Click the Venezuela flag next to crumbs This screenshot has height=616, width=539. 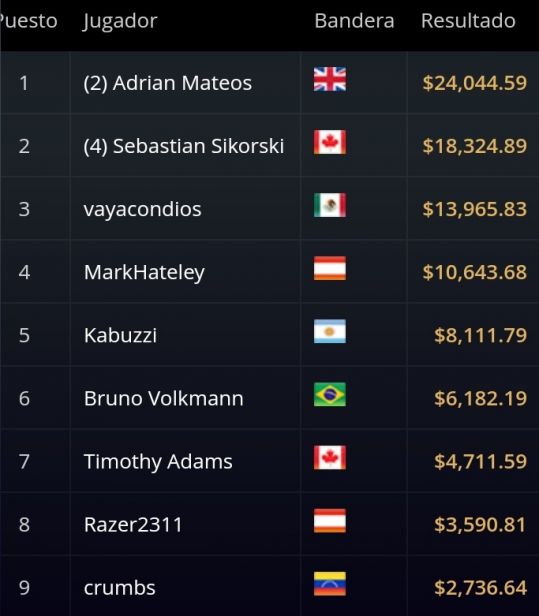tap(330, 584)
